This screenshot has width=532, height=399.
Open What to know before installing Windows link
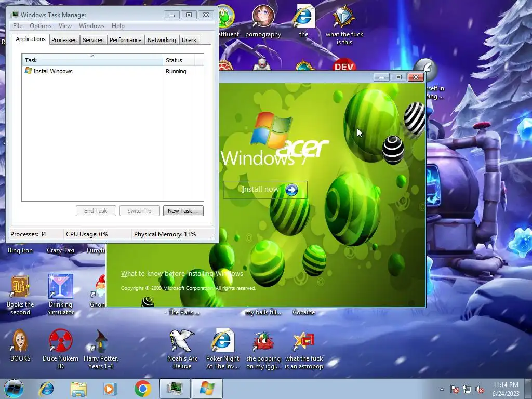point(182,273)
